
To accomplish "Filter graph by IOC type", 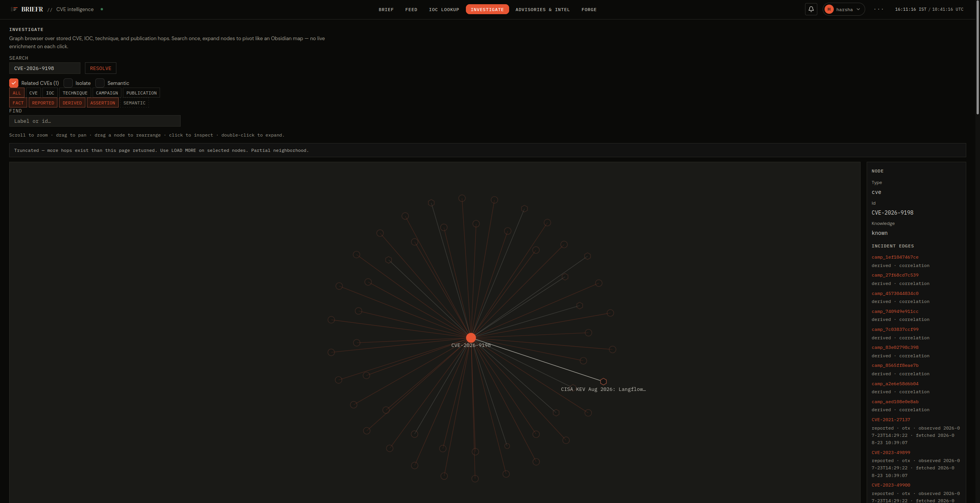I will pos(50,93).
